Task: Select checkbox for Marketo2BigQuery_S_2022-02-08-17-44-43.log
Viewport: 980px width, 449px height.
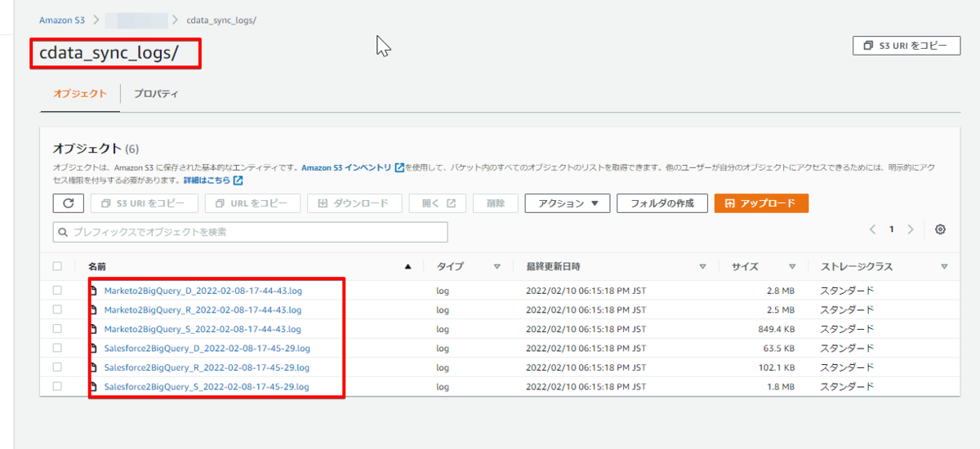Action: coord(57,328)
